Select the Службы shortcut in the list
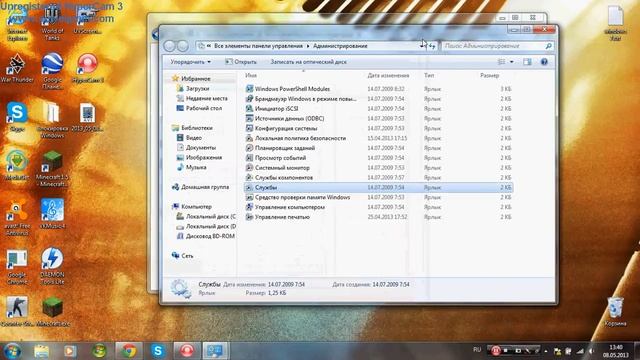640x360 pixels. pyautogui.click(x=378, y=187)
